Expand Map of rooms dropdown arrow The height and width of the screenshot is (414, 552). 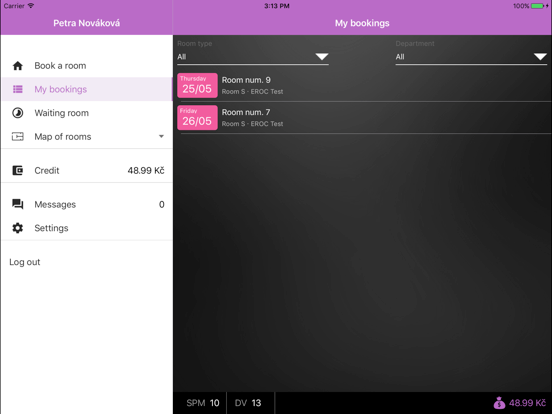[x=161, y=136]
